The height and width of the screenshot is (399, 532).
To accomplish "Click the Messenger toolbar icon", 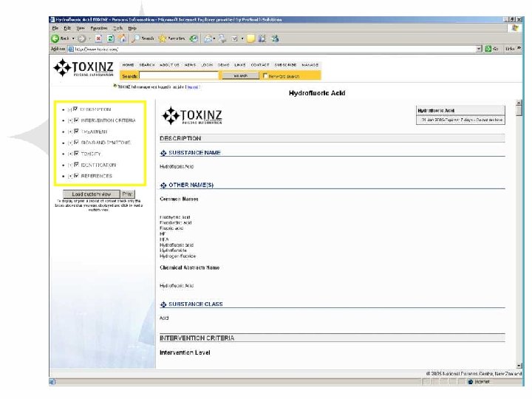I will click(275, 38).
